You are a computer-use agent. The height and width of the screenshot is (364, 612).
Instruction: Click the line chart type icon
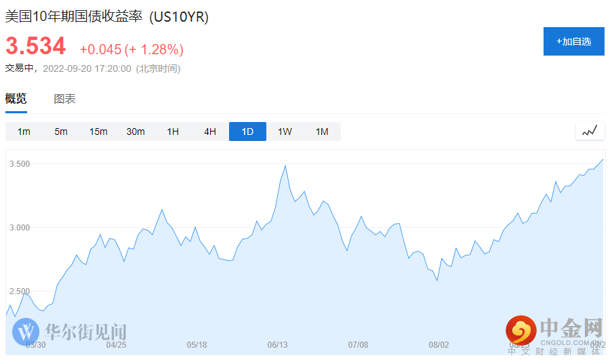coord(590,131)
